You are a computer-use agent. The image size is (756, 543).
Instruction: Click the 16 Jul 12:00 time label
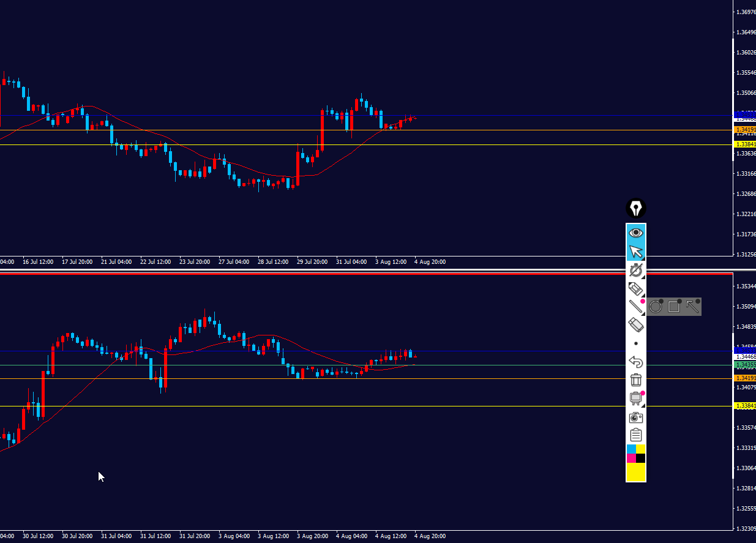(38, 262)
